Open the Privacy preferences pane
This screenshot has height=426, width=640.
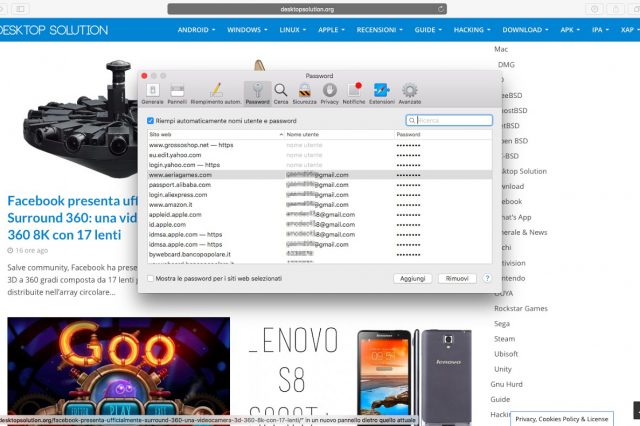(329, 93)
